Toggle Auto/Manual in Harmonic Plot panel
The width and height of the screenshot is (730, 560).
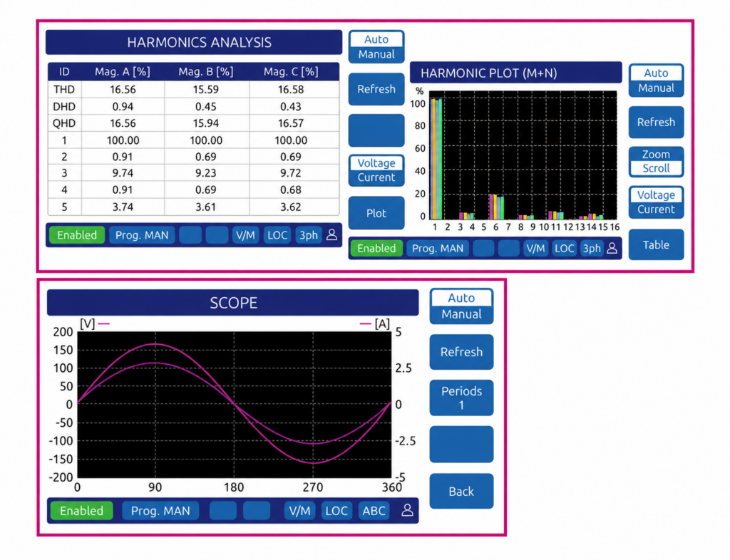tap(656, 81)
